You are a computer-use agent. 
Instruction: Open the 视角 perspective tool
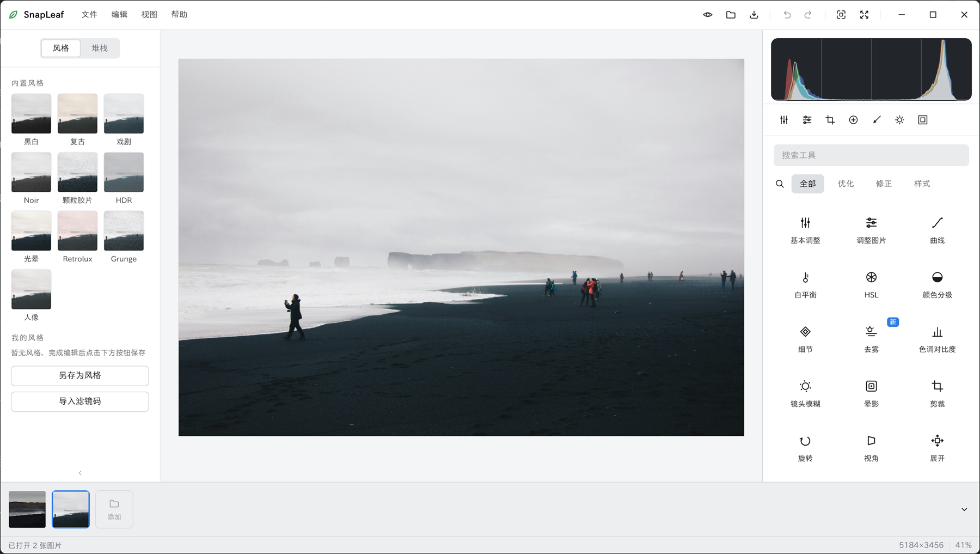(x=871, y=448)
